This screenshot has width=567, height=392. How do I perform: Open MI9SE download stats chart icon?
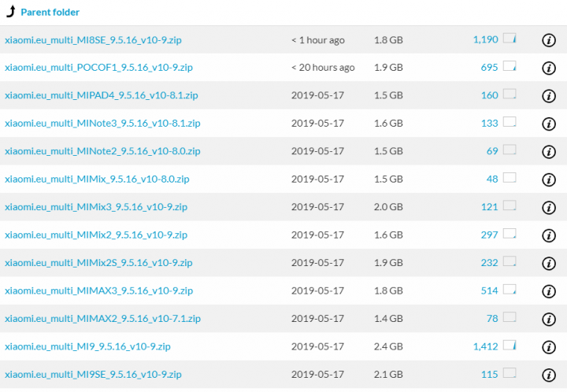point(510,372)
